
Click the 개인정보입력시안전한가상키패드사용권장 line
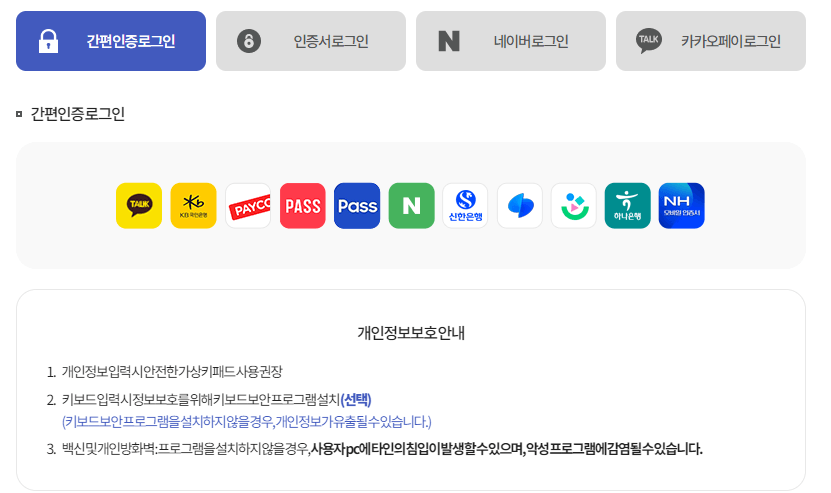(x=172, y=372)
